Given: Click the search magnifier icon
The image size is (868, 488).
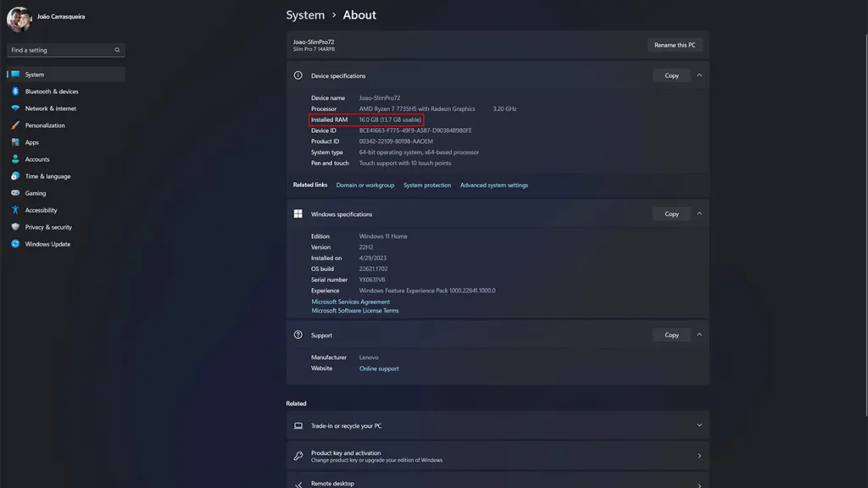Looking at the screenshot, I should tap(117, 50).
